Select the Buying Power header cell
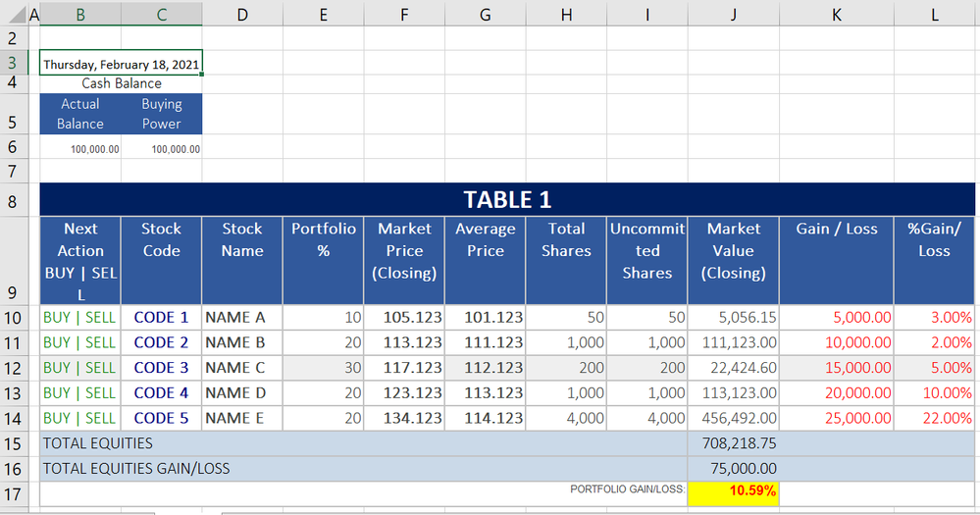The image size is (980, 515). pos(161,114)
